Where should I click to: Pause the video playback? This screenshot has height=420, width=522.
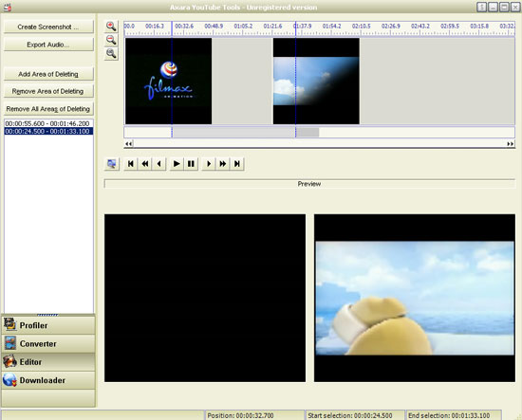click(x=191, y=164)
